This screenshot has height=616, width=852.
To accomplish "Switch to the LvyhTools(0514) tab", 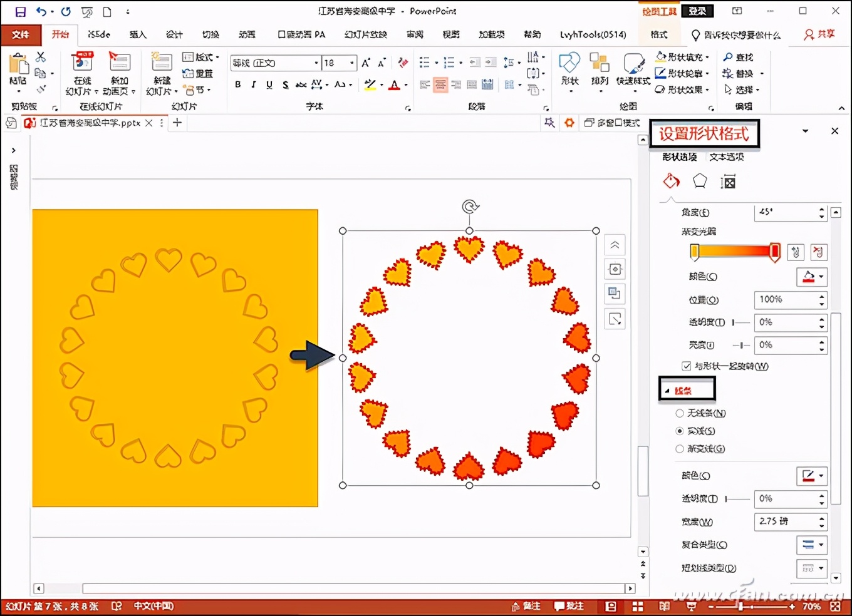I will (593, 34).
